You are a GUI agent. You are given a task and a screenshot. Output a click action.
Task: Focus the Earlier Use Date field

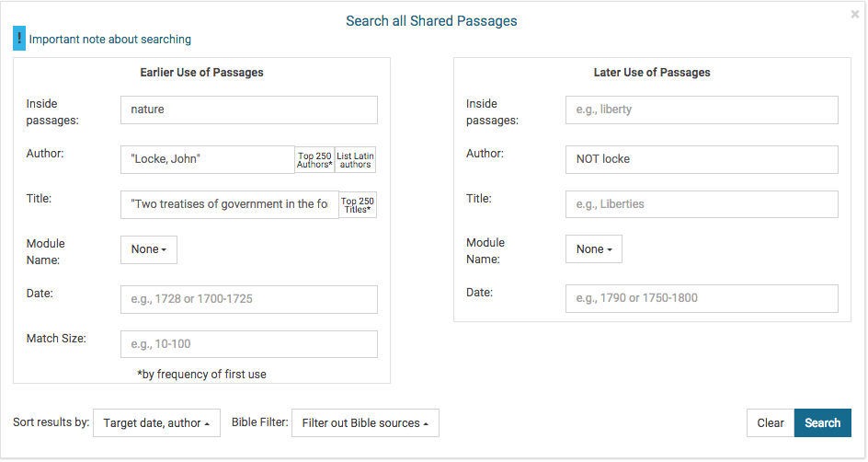[248, 299]
